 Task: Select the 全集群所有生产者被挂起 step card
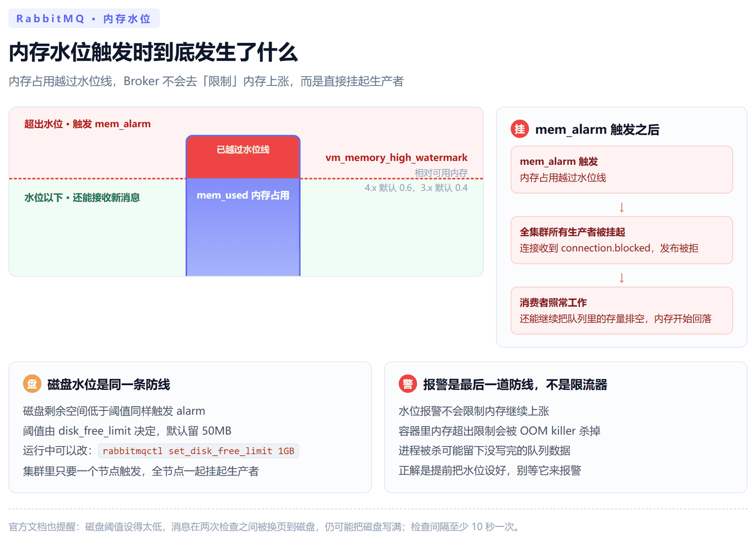[x=621, y=240]
